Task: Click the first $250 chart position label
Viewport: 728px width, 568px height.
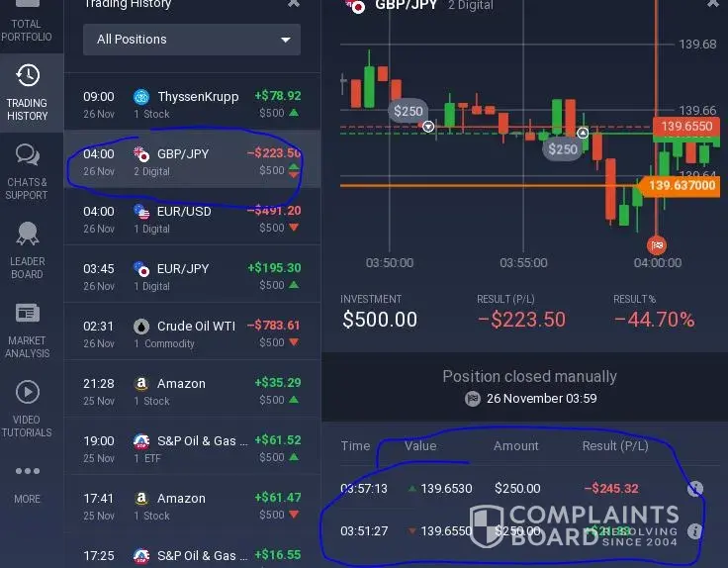Action: point(409,111)
